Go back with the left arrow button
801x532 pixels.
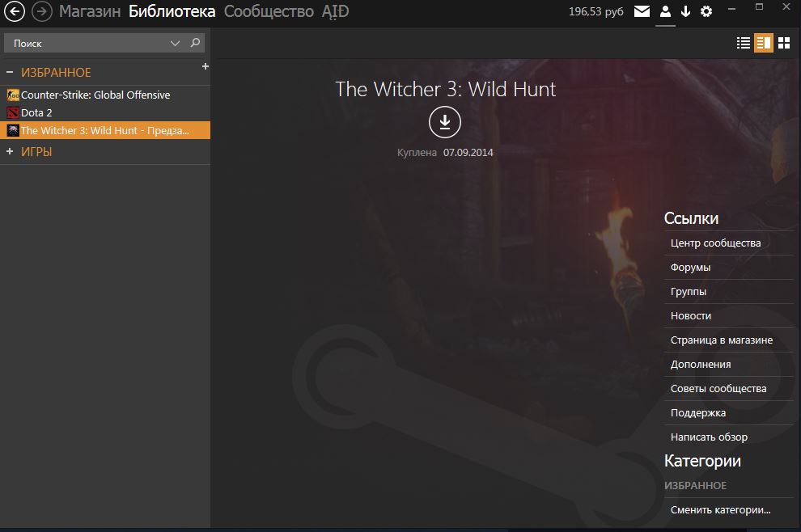click(x=15, y=11)
